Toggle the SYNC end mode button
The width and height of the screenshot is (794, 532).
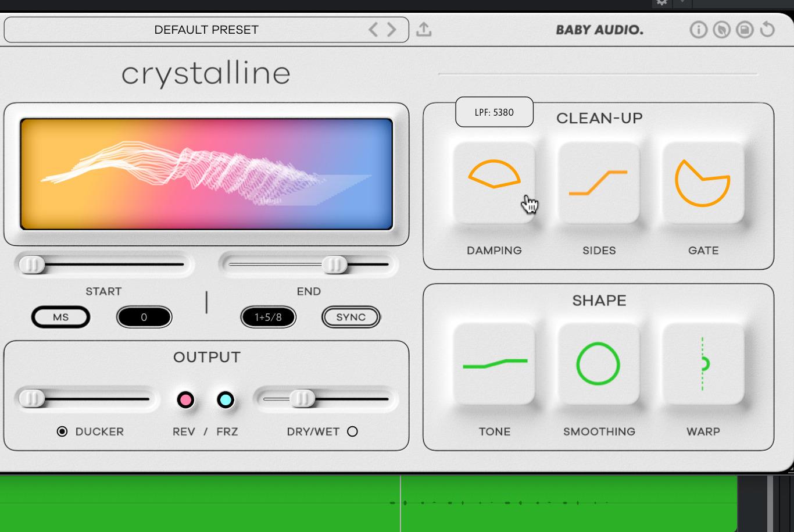coord(350,317)
